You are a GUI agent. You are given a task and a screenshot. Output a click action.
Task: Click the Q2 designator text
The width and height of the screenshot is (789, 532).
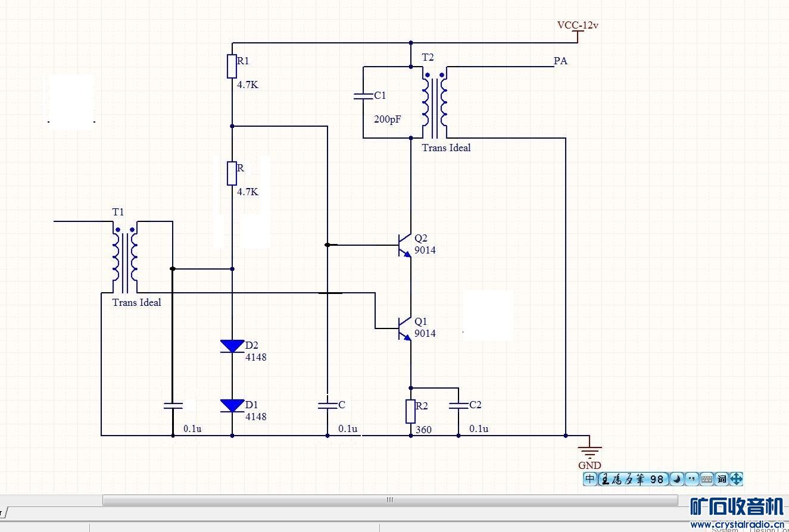[x=421, y=238]
